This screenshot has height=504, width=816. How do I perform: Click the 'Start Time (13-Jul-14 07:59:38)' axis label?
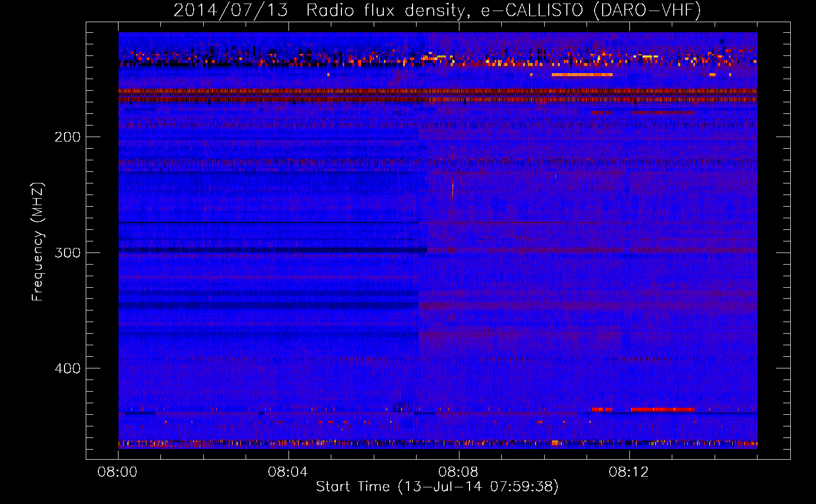(x=437, y=487)
